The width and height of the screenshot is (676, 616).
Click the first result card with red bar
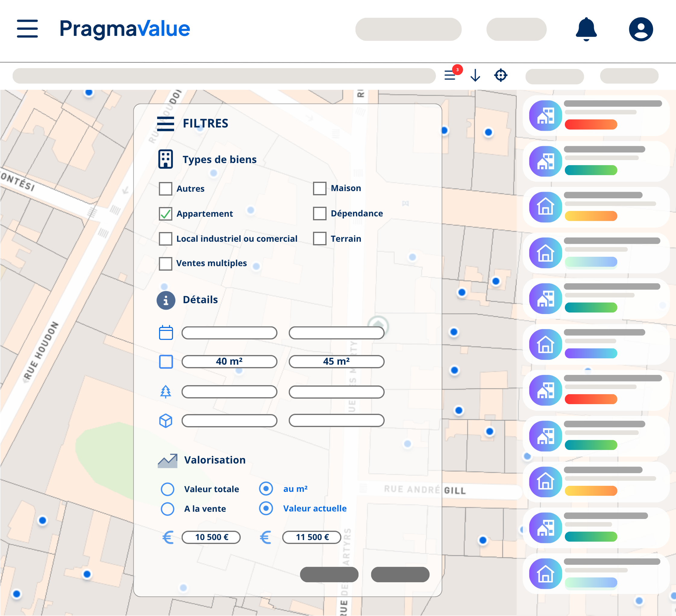tap(596, 116)
